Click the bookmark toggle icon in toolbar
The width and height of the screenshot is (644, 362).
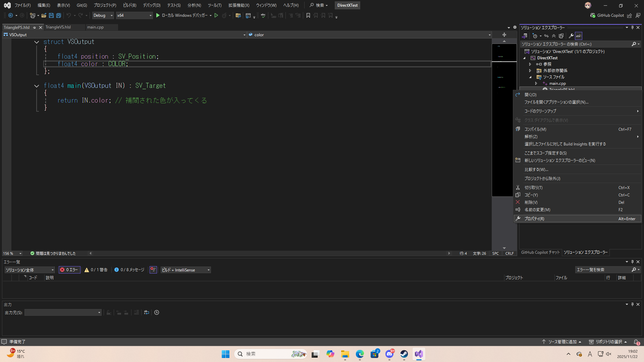click(308, 15)
